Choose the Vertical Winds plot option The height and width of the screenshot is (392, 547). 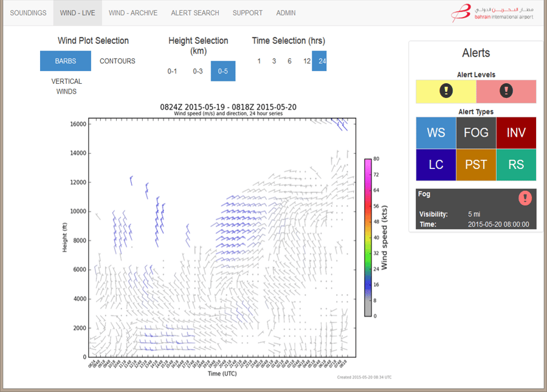point(66,86)
